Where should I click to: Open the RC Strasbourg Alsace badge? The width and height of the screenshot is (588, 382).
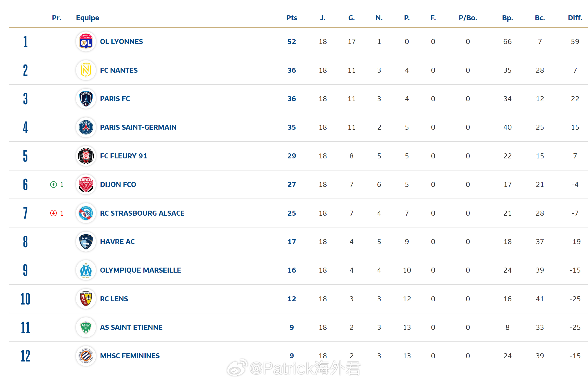coord(86,213)
